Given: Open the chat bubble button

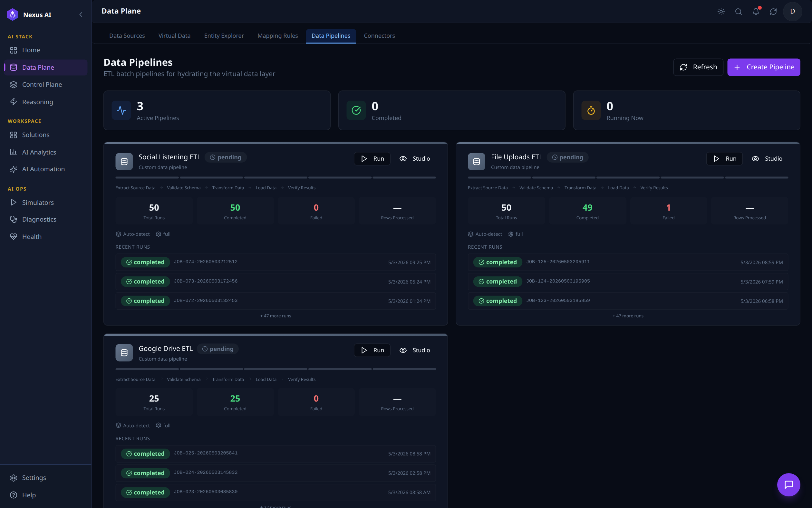Looking at the screenshot, I should (x=788, y=484).
